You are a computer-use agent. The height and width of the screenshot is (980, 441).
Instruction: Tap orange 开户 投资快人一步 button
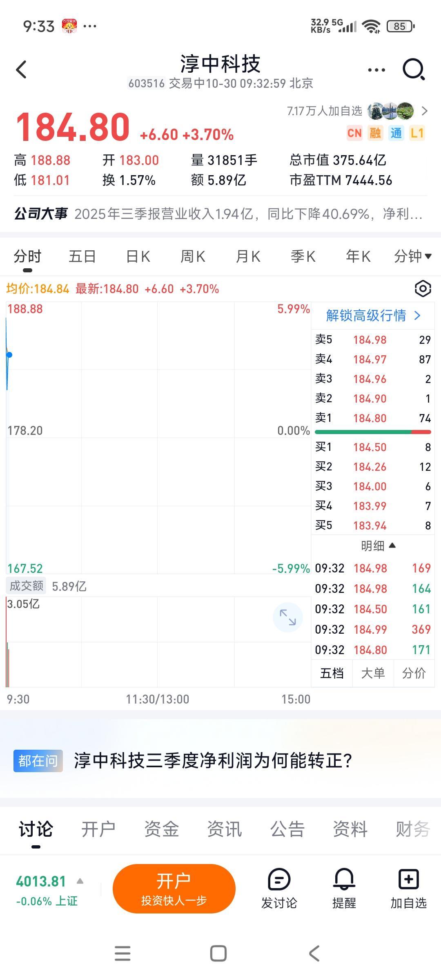174,889
